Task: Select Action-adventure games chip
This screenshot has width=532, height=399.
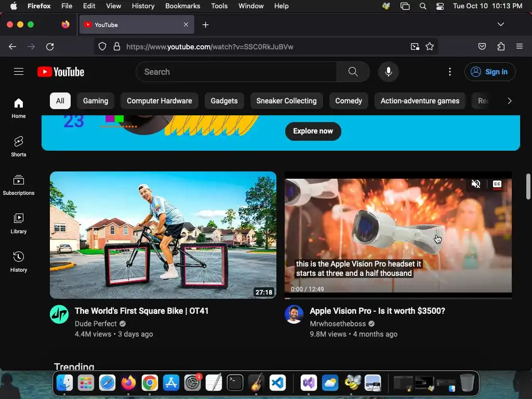Action: tap(420, 101)
